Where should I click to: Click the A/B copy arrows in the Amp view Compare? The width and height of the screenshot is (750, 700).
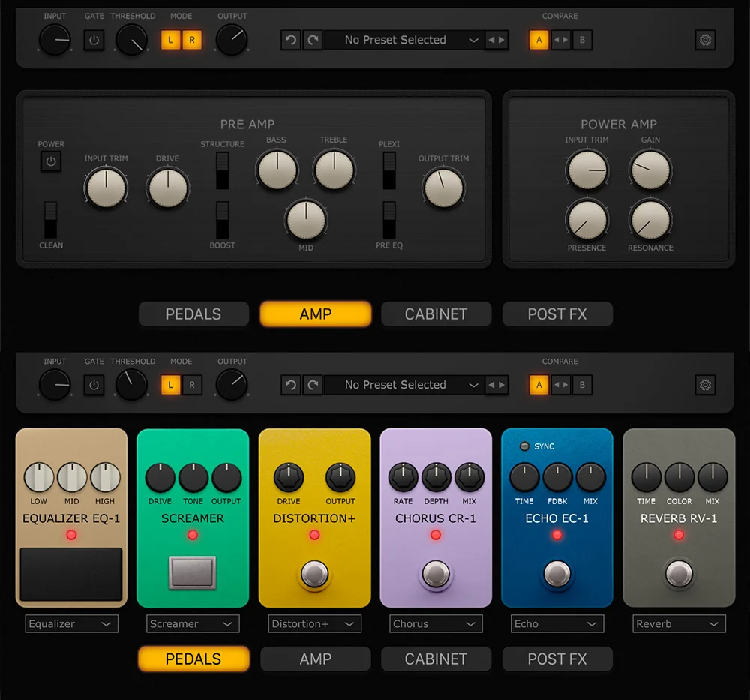pos(560,40)
